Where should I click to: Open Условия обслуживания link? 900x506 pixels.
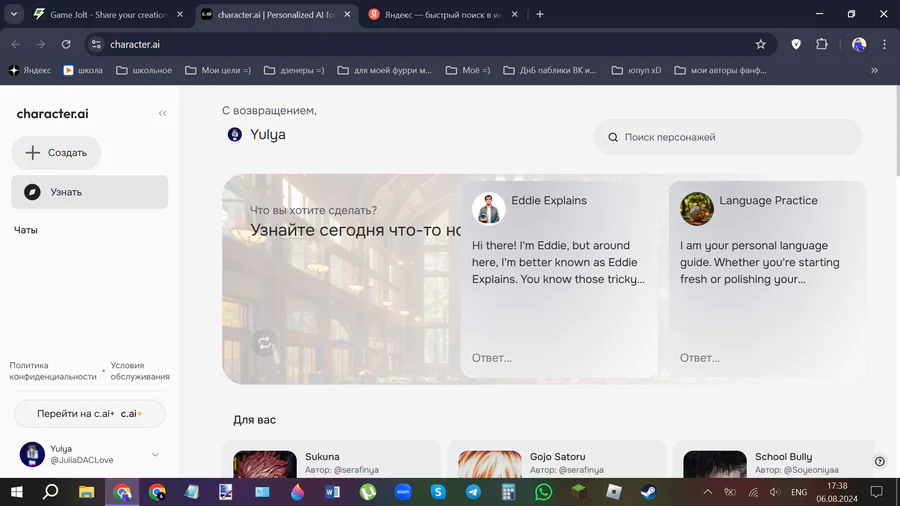(140, 371)
